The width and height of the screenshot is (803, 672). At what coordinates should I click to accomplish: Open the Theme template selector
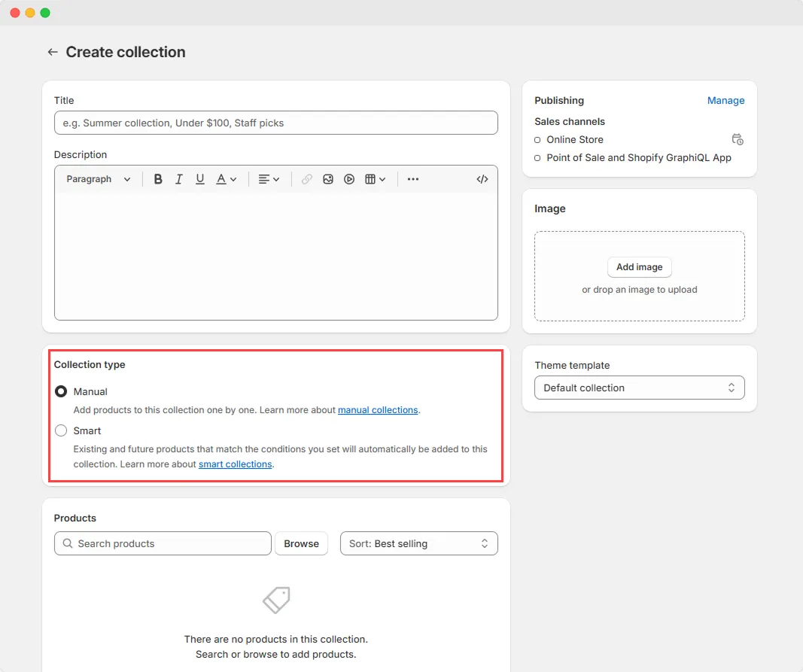pyautogui.click(x=639, y=387)
